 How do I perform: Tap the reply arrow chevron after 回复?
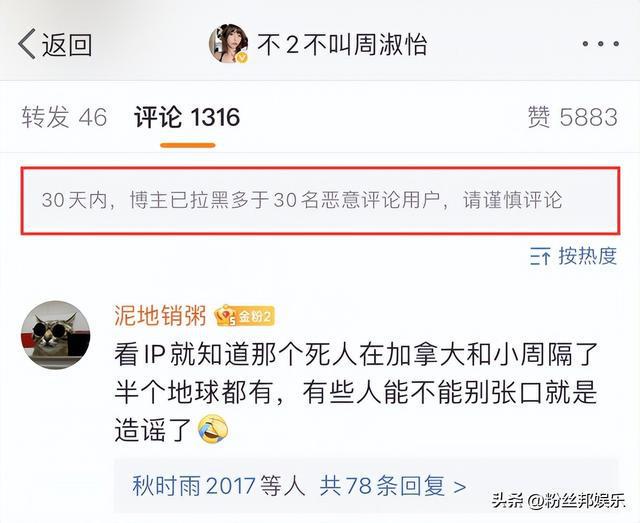click(x=460, y=487)
